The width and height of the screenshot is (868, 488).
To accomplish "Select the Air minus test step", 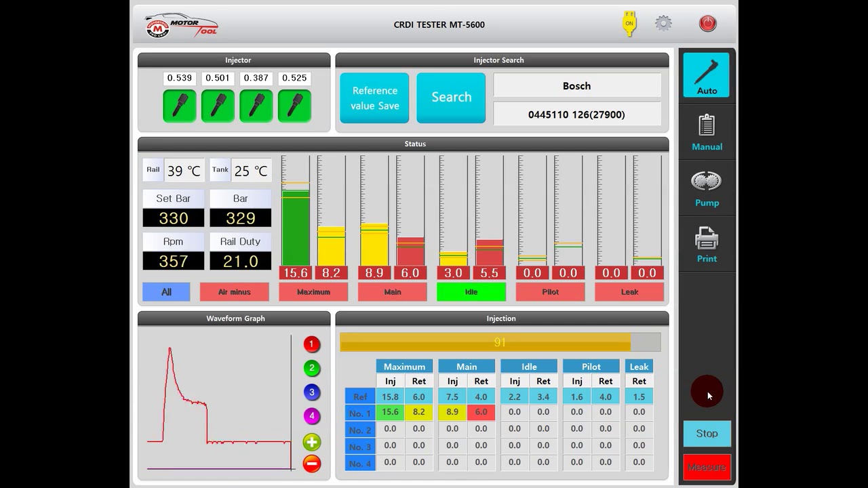I will tap(235, 291).
